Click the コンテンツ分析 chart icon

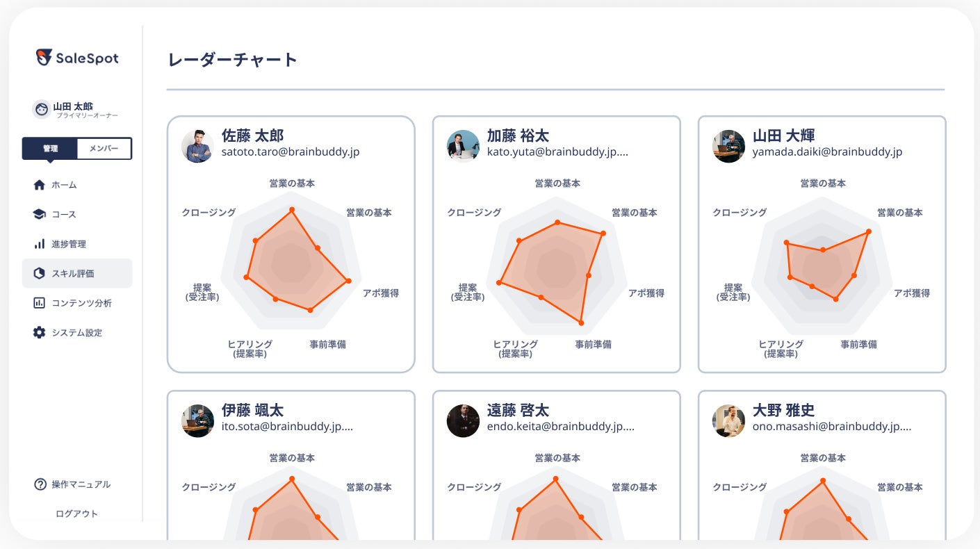(40, 303)
